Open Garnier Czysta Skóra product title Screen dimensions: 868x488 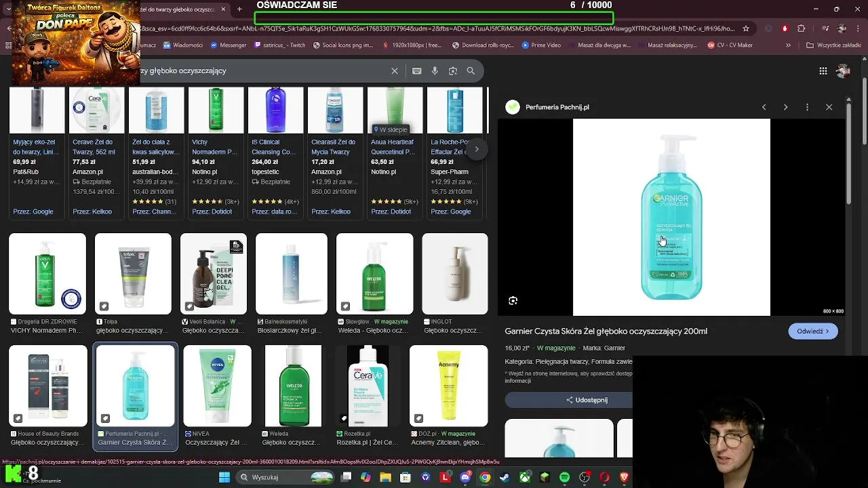coord(606,331)
